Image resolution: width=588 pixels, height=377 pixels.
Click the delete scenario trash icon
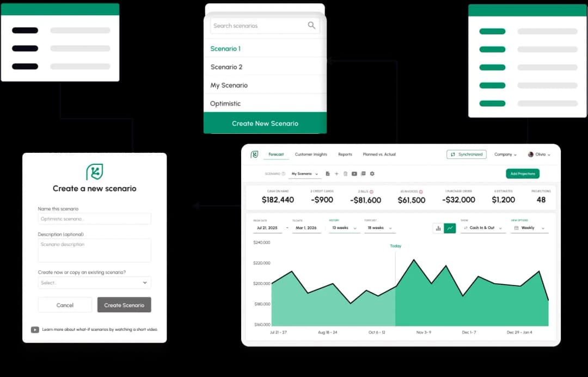pyautogui.click(x=345, y=174)
